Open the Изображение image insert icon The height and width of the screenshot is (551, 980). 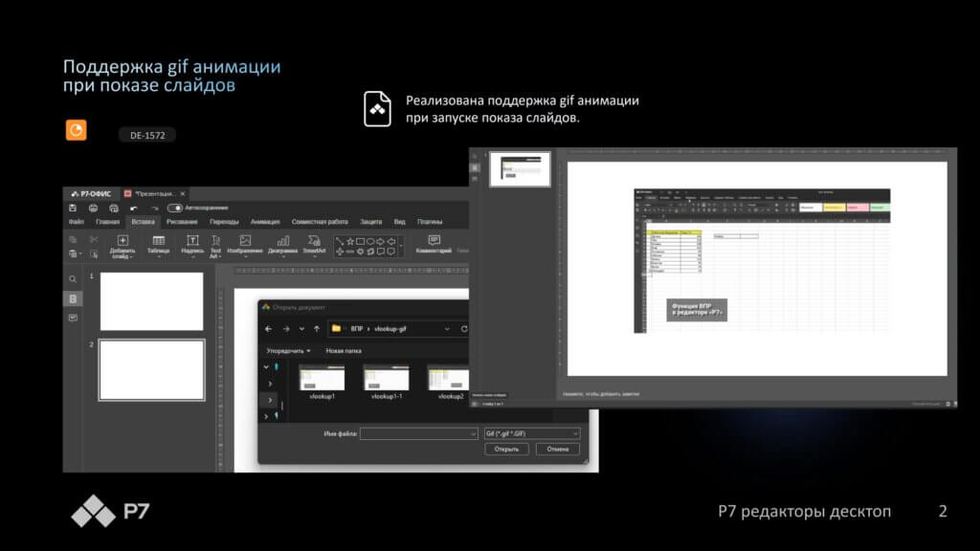[245, 242]
